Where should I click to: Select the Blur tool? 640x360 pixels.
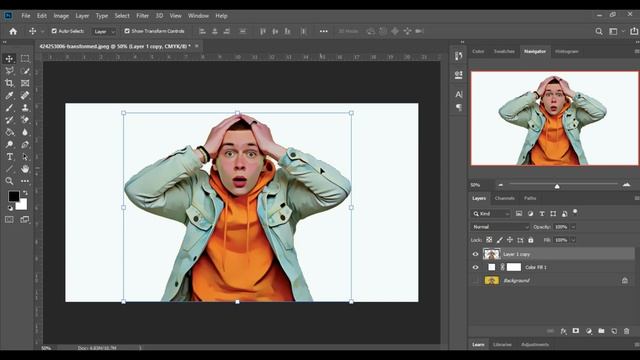pos(25,132)
